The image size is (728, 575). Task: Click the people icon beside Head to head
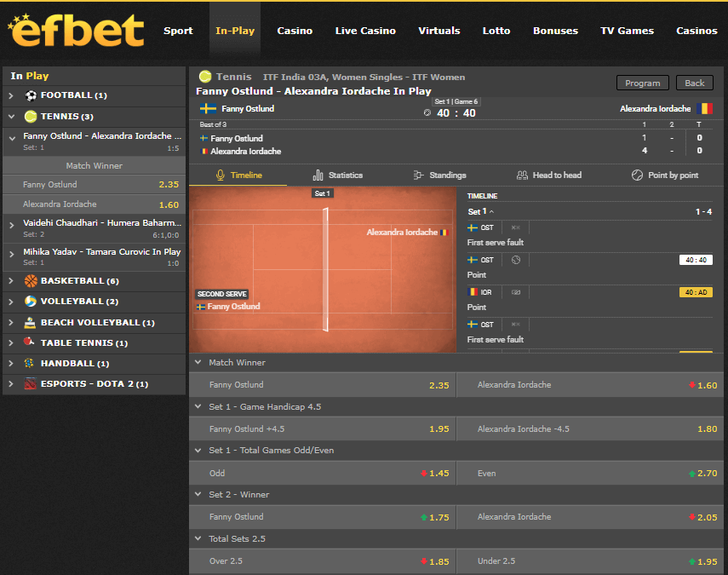[x=522, y=175]
